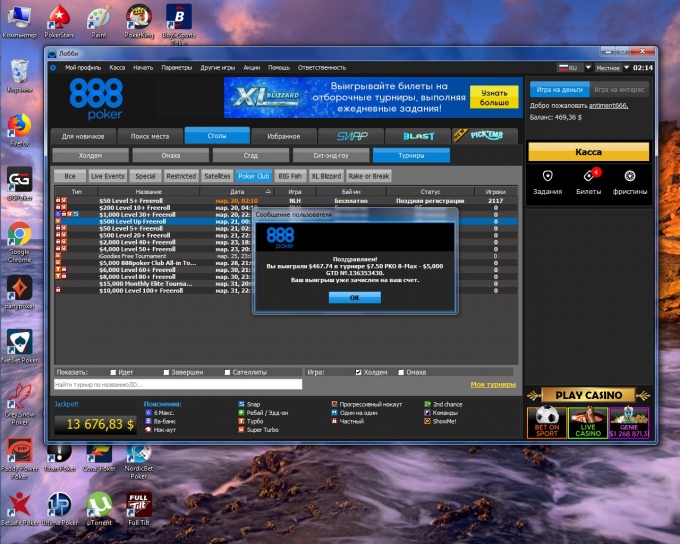680x544 pixels.
Task: Open the Full Tilt desktop icon
Action: coord(139,508)
